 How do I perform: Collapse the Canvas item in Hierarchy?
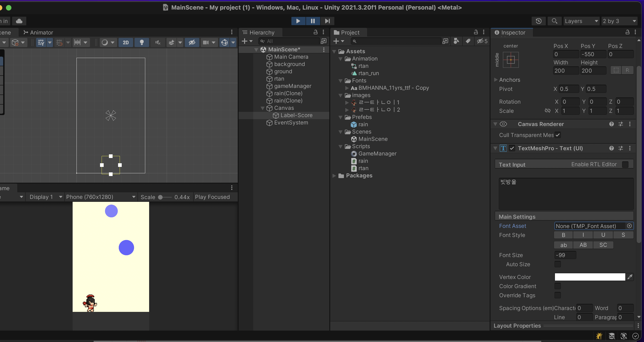pos(262,108)
